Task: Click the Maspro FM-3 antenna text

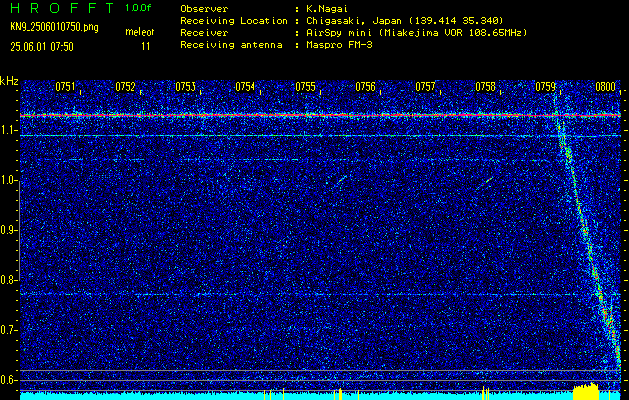Action: (x=339, y=45)
